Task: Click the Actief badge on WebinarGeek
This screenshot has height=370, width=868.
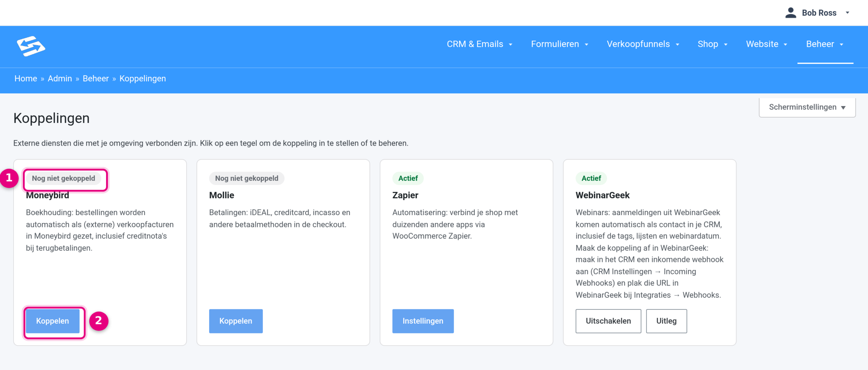Action: [591, 178]
